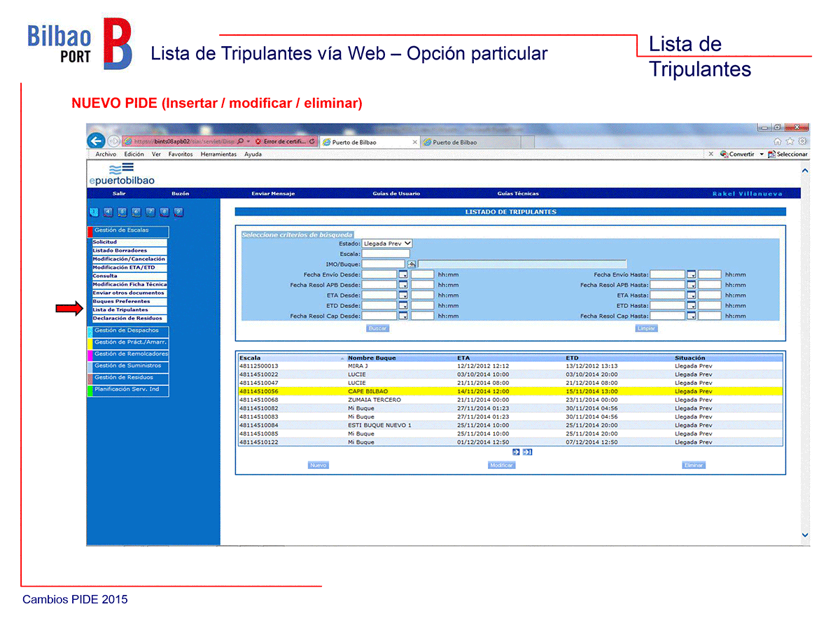Open calendar for Fecha Resol Cap Hasta
This screenshot has width=840, height=630.
click(691, 316)
